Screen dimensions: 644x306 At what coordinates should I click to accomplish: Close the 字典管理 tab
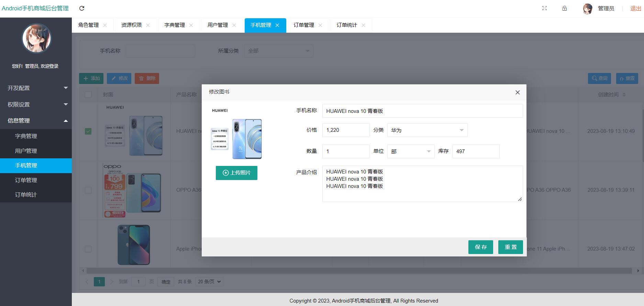191,25
